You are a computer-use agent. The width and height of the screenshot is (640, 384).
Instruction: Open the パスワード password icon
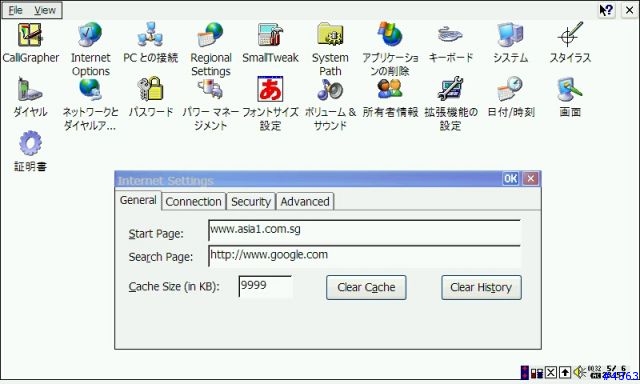click(150, 89)
